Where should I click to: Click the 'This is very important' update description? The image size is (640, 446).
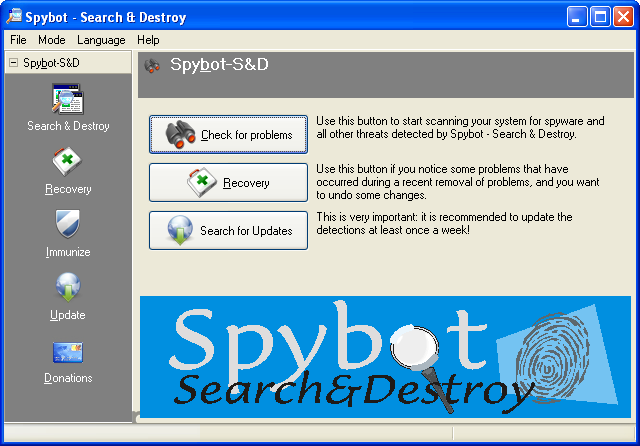444,224
